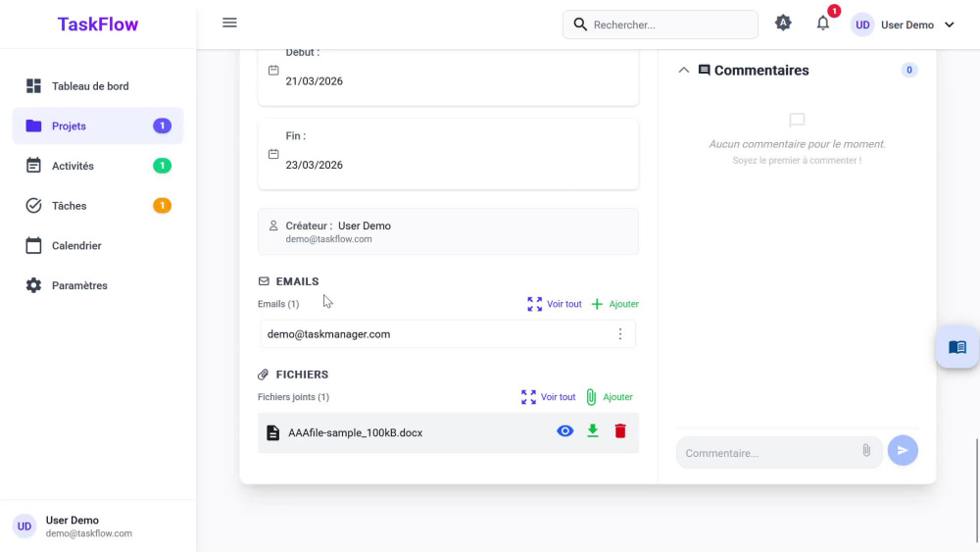Click the Activités calendar-list icon
Viewport: 980px width, 552px height.
coord(33,165)
